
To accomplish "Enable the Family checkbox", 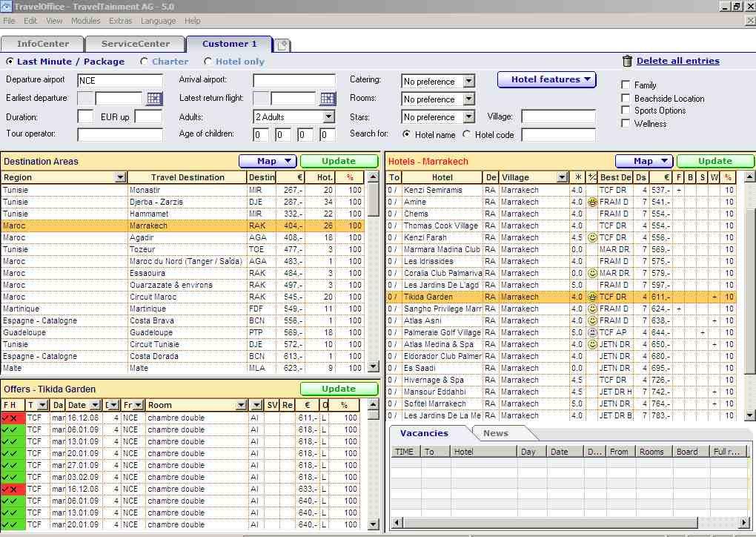I will (626, 85).
